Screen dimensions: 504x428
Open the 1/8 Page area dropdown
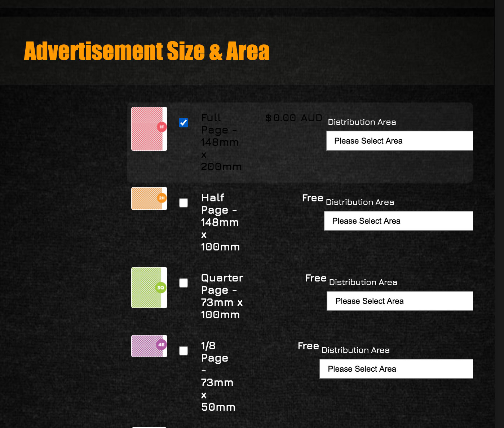396,369
